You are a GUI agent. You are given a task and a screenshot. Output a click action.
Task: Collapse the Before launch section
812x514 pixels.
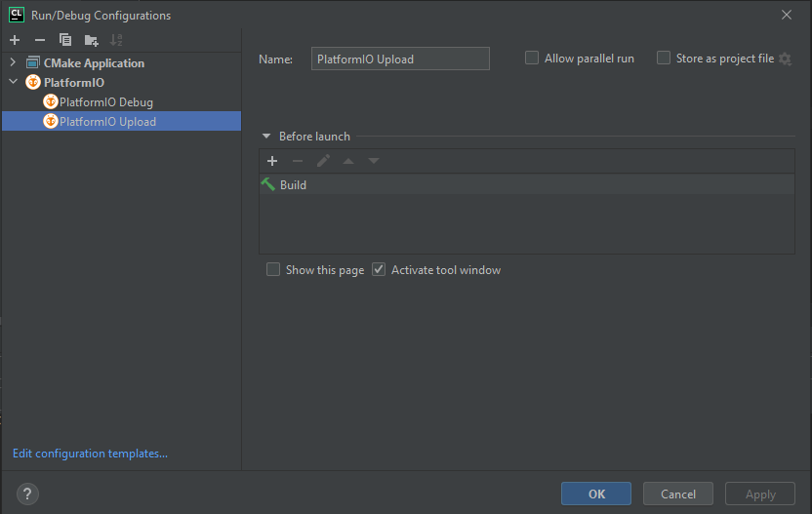pos(266,137)
